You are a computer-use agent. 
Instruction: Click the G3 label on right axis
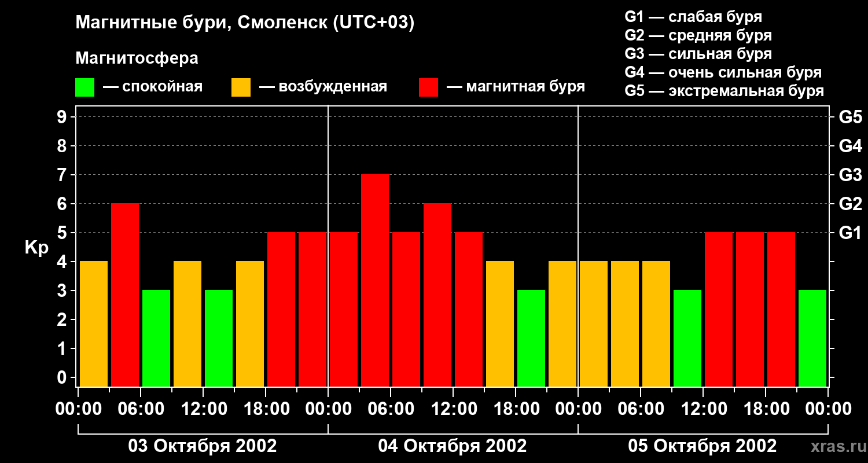tap(851, 175)
